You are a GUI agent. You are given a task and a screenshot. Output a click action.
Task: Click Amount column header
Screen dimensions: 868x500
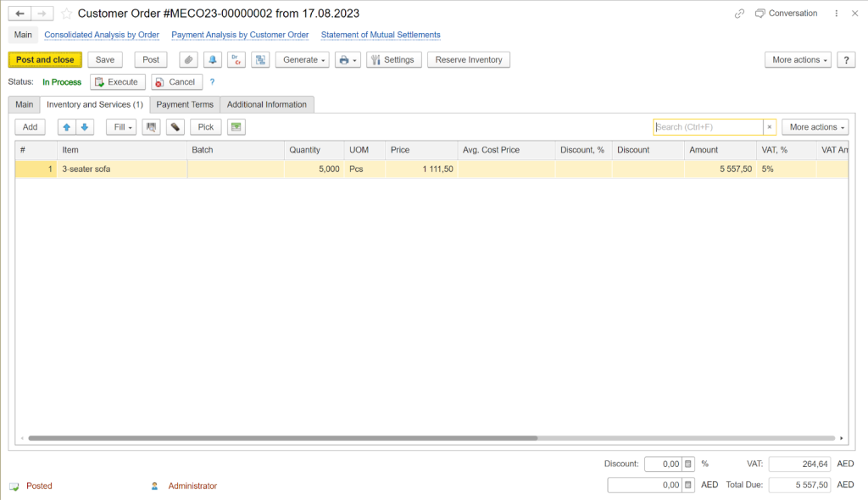tap(721, 150)
